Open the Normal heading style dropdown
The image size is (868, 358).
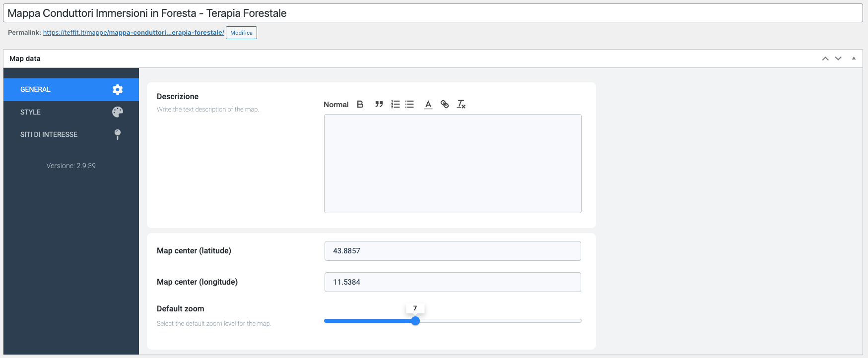point(336,105)
